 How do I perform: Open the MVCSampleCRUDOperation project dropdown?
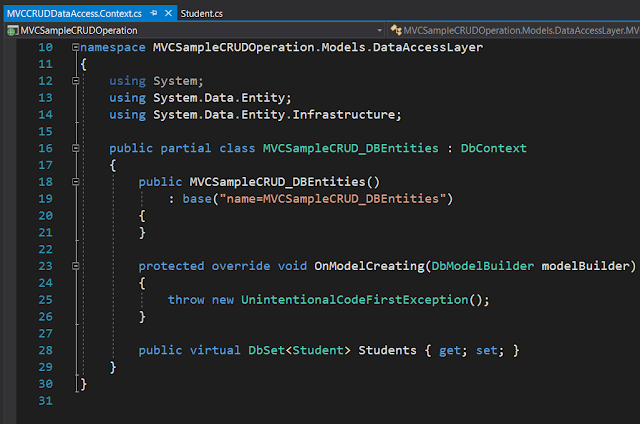tap(379, 30)
